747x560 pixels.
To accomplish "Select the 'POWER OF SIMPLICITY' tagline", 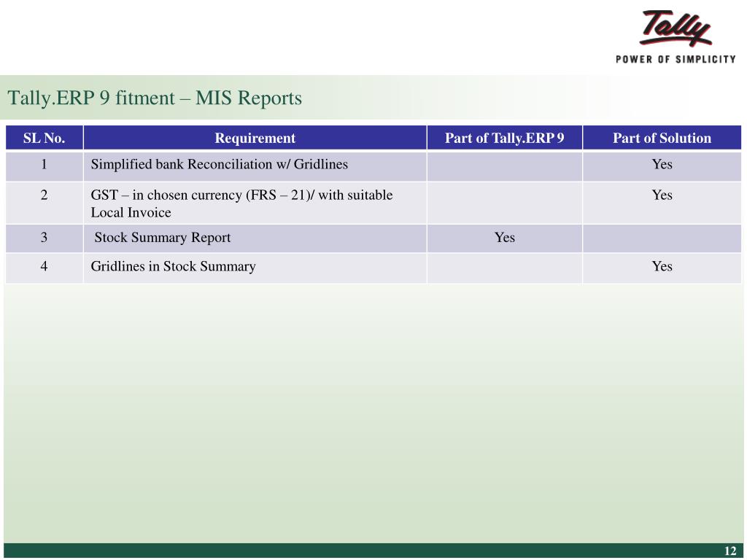I will coord(676,60).
